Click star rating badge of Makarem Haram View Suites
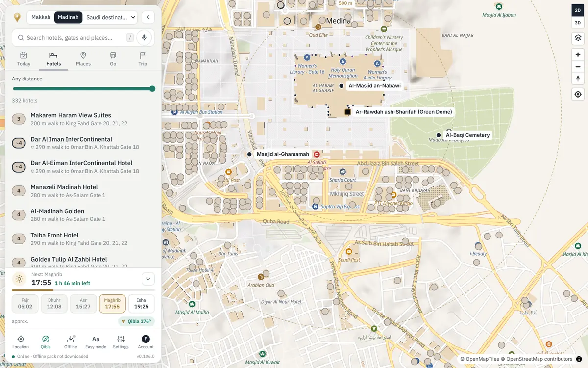The width and height of the screenshot is (588, 368). (x=19, y=119)
